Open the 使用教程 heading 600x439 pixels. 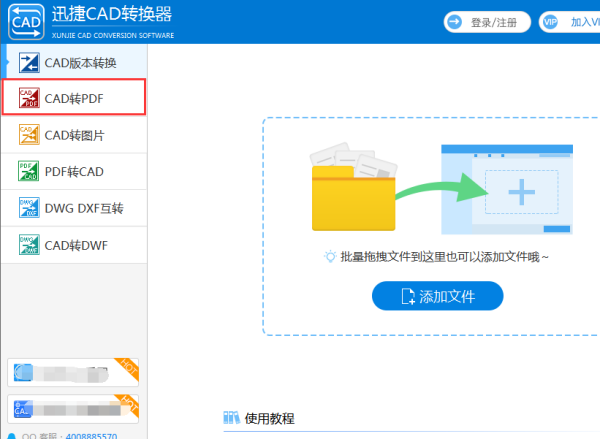point(269,419)
